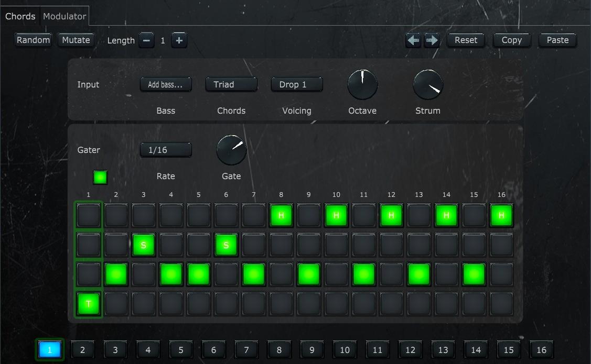This screenshot has height=364, width=591.
Task: Select pattern slot 9 at the bottom
Action: (x=311, y=349)
